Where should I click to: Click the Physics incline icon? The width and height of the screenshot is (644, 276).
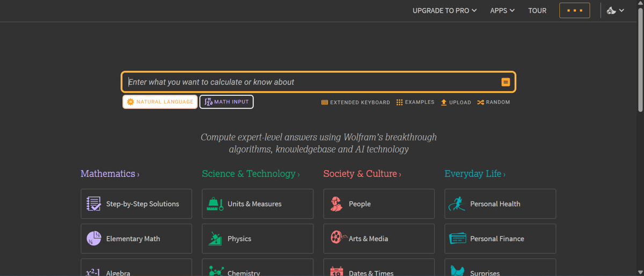point(215,238)
